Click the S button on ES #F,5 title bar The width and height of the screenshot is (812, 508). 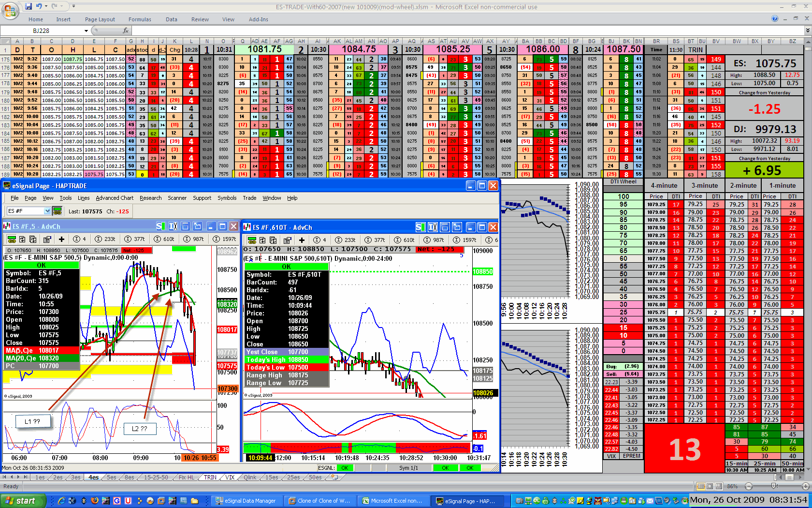pos(160,226)
